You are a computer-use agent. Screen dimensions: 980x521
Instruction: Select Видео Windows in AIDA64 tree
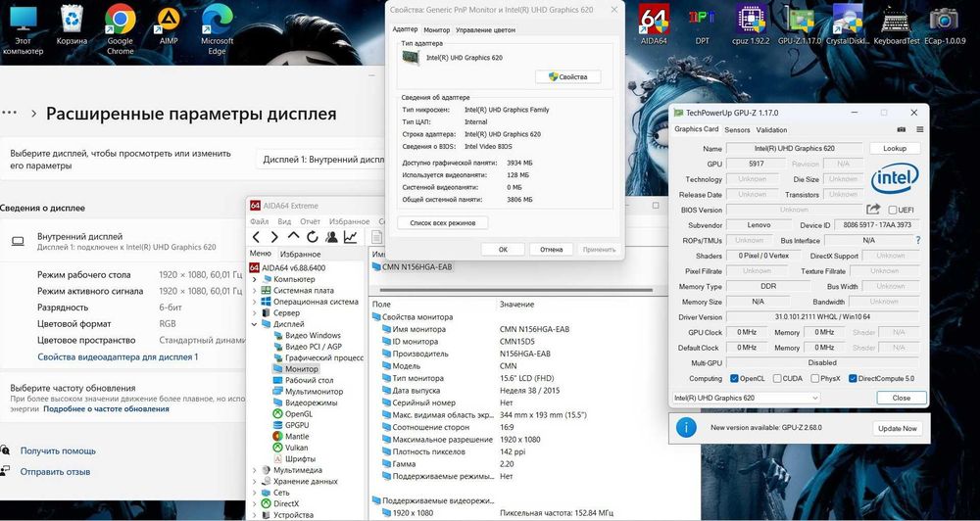(308, 336)
